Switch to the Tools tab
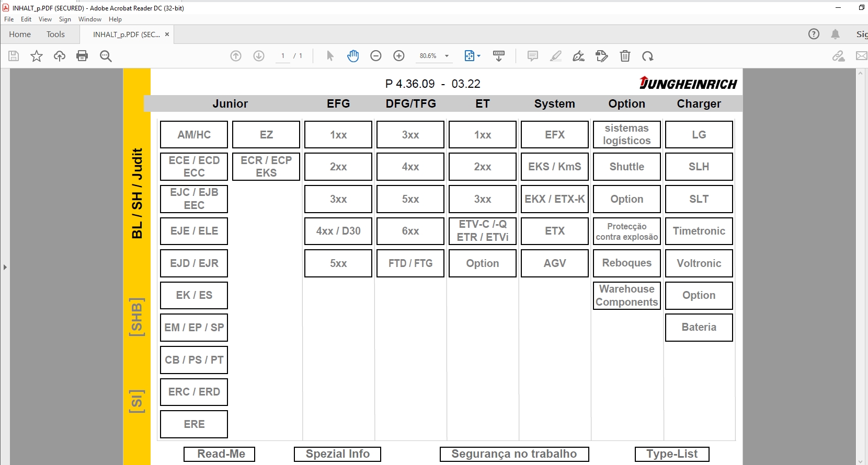This screenshot has height=465, width=868. coord(55,34)
